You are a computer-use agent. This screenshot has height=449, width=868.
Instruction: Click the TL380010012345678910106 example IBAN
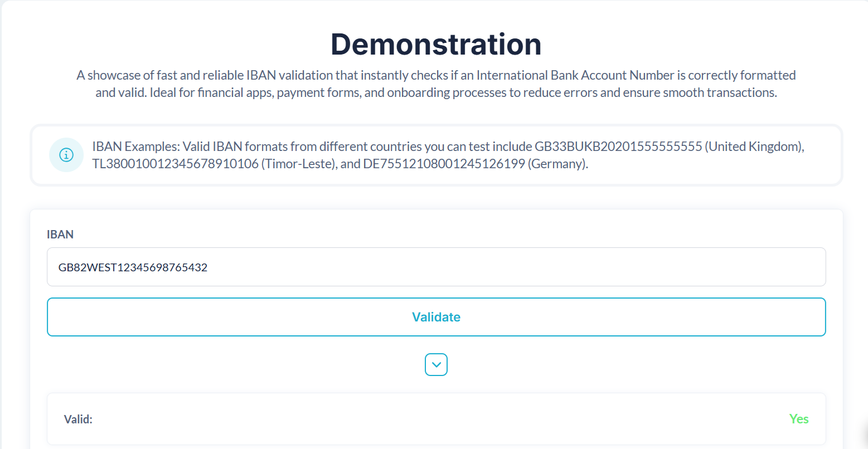click(x=175, y=164)
